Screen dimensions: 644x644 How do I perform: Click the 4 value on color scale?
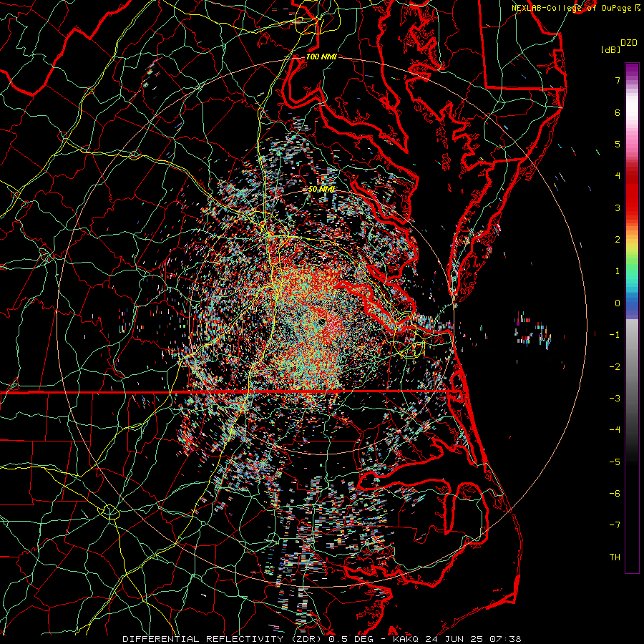tap(618, 176)
